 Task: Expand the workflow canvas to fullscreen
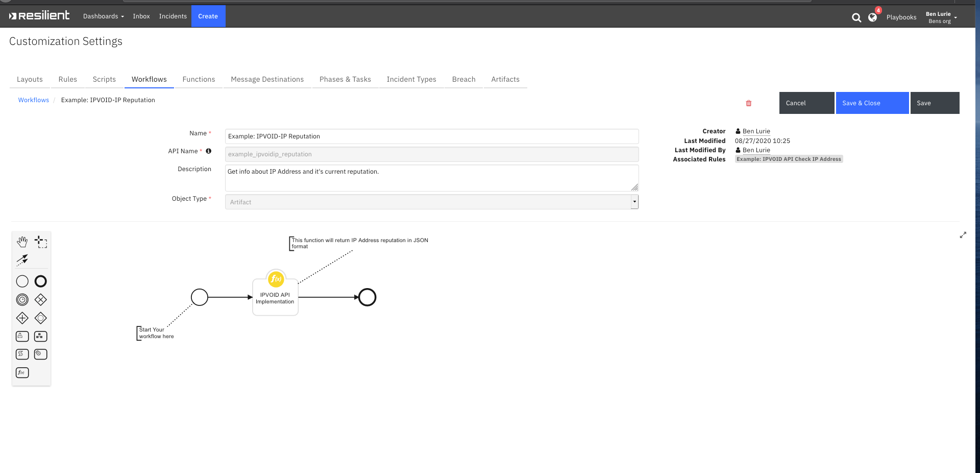click(963, 235)
